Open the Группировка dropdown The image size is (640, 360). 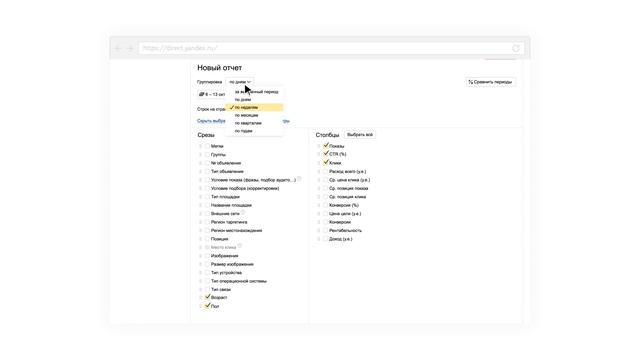click(x=240, y=82)
